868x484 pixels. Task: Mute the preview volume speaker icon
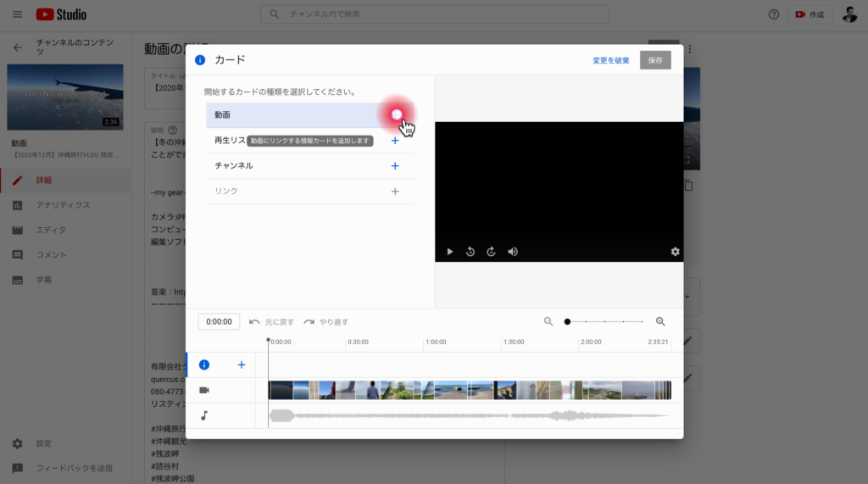point(513,252)
